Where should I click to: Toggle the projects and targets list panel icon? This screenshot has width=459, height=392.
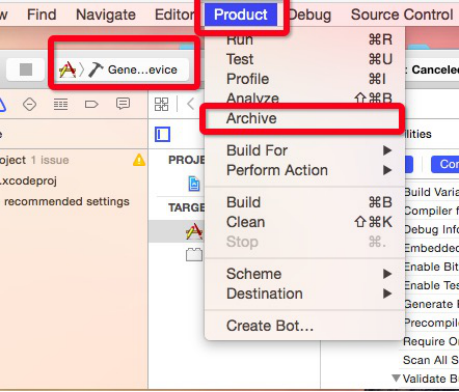(x=162, y=134)
